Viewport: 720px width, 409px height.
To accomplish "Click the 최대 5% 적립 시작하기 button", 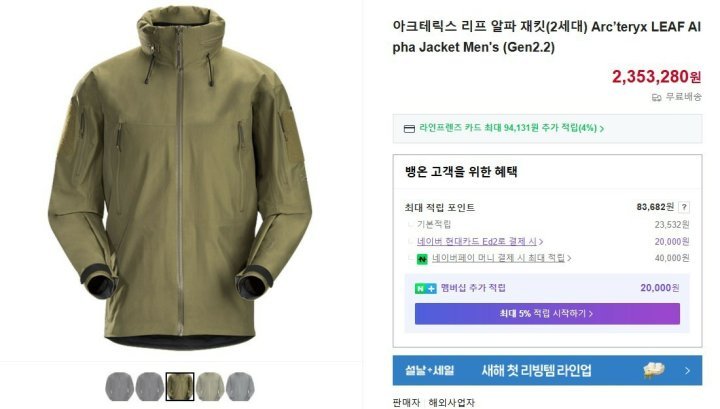I will pos(547,314).
